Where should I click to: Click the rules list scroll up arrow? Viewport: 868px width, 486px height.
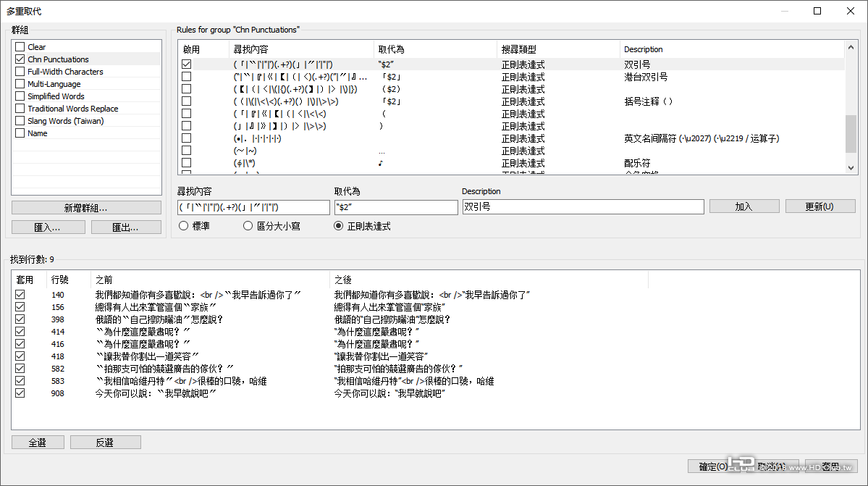[851, 48]
